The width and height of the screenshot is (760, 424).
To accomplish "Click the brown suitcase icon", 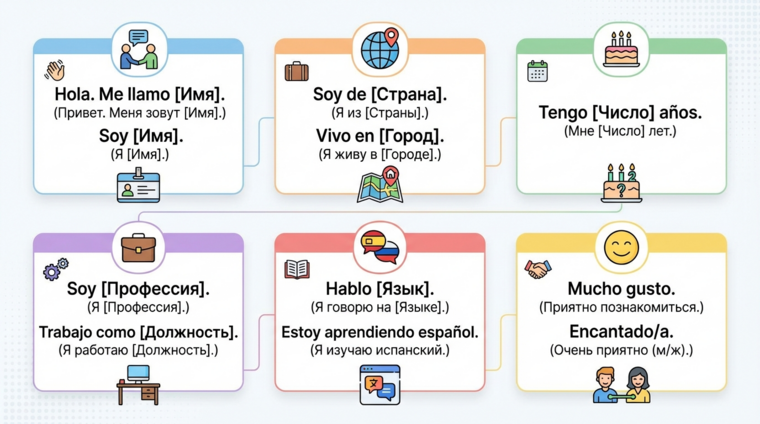I will (x=296, y=71).
